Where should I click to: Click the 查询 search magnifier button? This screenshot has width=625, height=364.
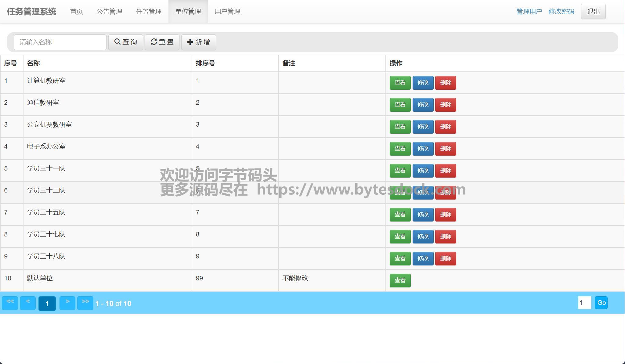tap(125, 42)
